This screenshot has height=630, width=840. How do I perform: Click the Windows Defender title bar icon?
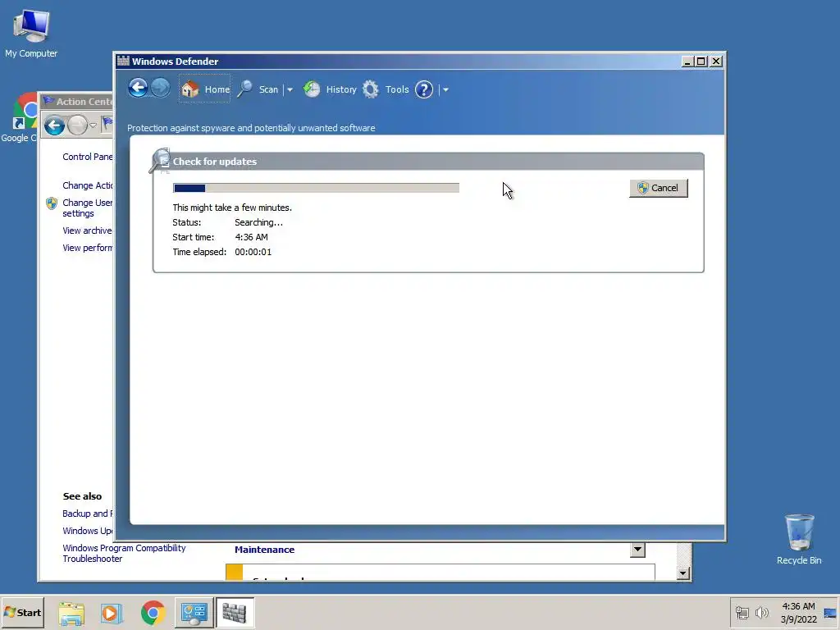tap(123, 61)
